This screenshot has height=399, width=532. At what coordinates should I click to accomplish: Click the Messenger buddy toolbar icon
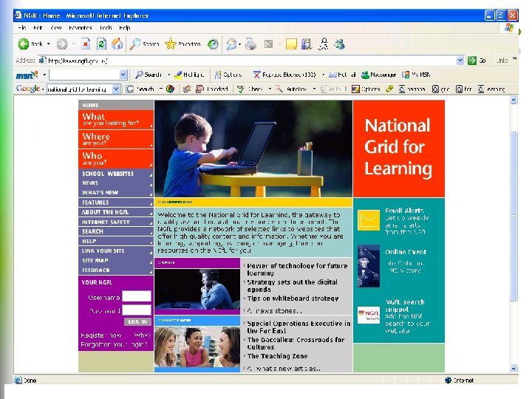(x=339, y=44)
